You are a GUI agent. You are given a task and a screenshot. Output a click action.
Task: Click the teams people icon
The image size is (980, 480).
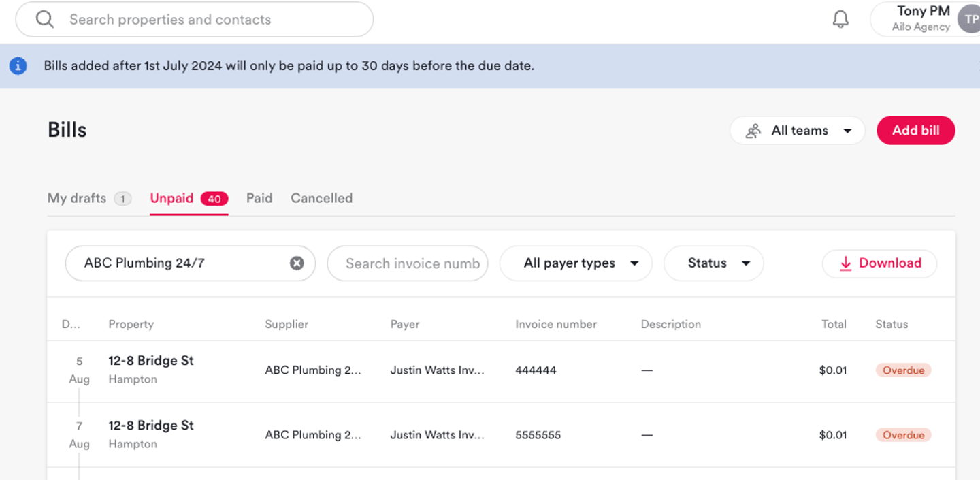pyautogui.click(x=753, y=131)
